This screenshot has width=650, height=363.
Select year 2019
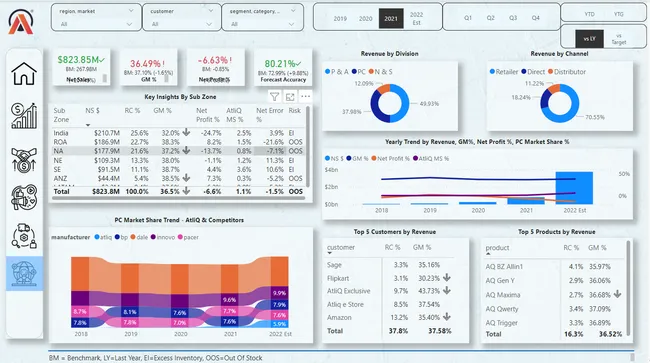coord(340,19)
